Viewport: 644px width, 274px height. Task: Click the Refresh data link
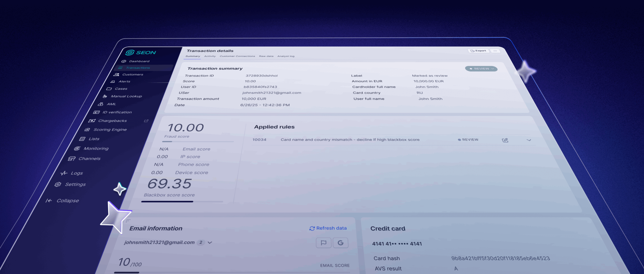(328, 228)
